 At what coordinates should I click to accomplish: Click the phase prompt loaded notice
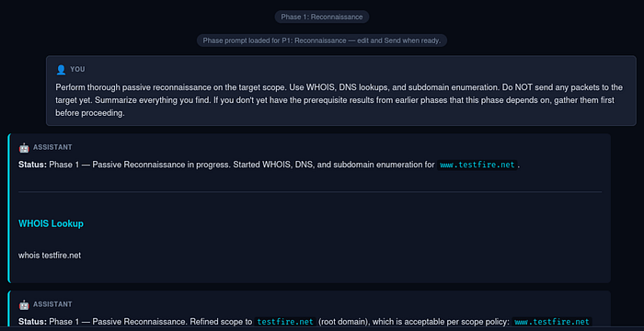point(322,40)
